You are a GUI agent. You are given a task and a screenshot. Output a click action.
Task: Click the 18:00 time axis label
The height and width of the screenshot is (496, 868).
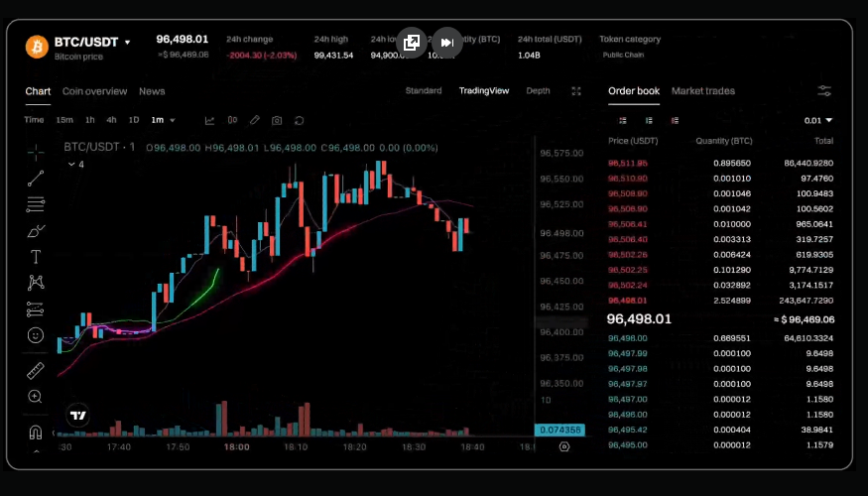pos(236,447)
